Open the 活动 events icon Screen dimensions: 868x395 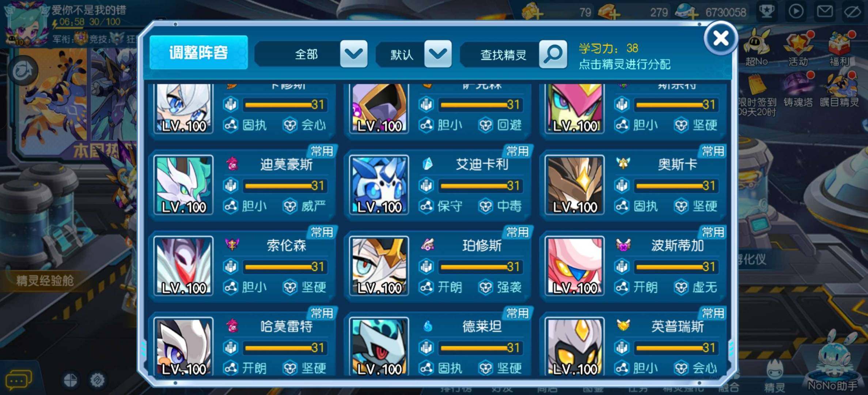[x=799, y=49]
